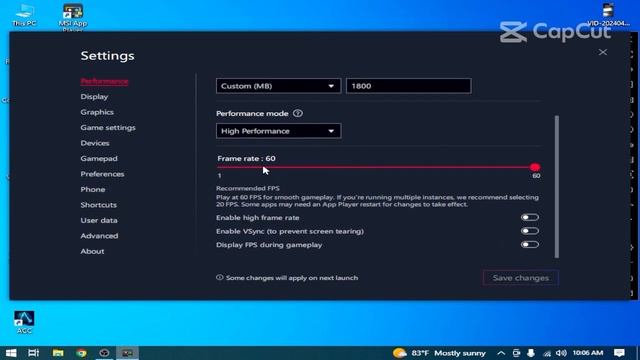Open the This PC desktop icon
Viewport: 640px width, 360px height.
(24, 15)
